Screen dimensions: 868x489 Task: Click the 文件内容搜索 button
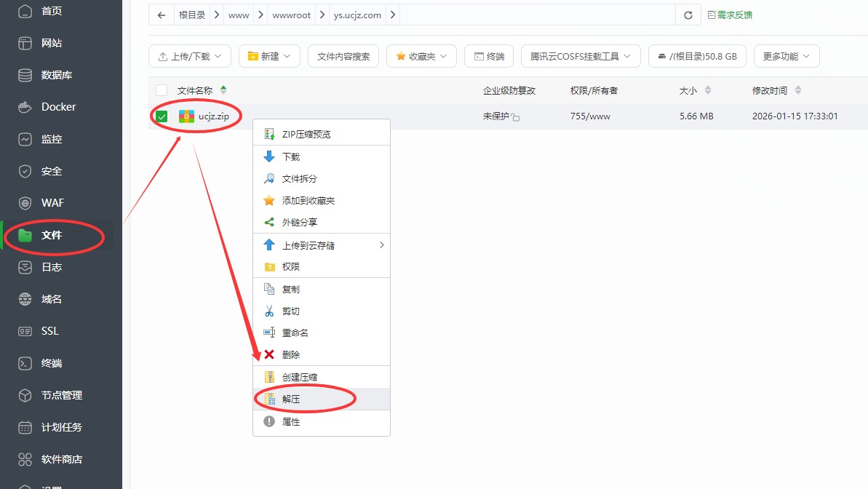[x=343, y=55]
